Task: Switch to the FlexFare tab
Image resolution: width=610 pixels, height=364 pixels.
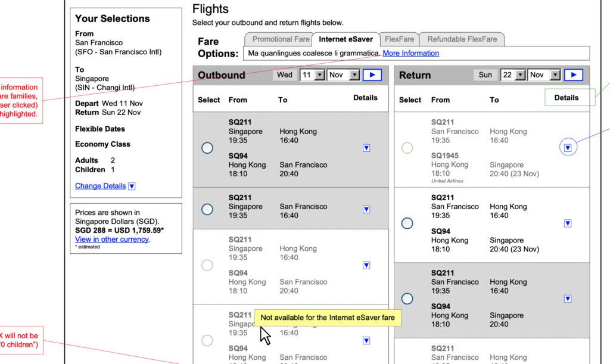Action: click(400, 39)
